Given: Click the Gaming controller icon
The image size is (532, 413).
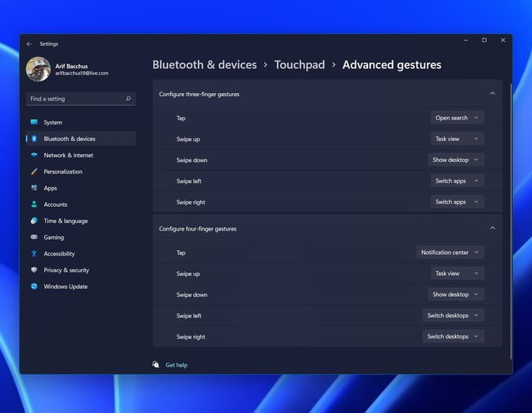Looking at the screenshot, I should (x=34, y=237).
